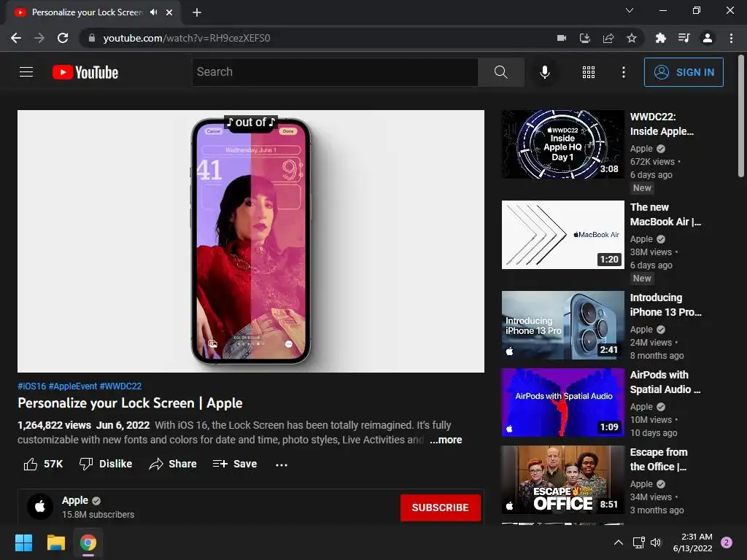The image size is (747, 560).
Task: Open the Apple channel name link
Action: [75, 500]
